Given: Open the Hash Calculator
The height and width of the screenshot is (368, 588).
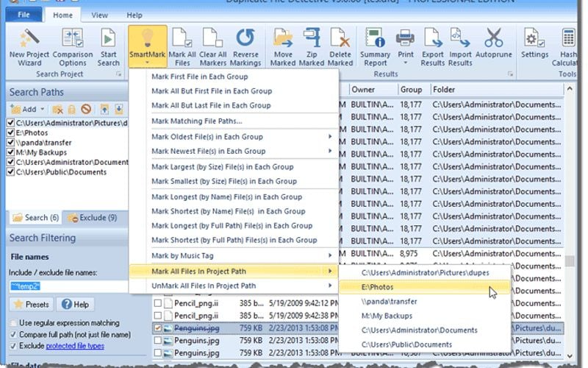Looking at the screenshot, I should [x=567, y=47].
